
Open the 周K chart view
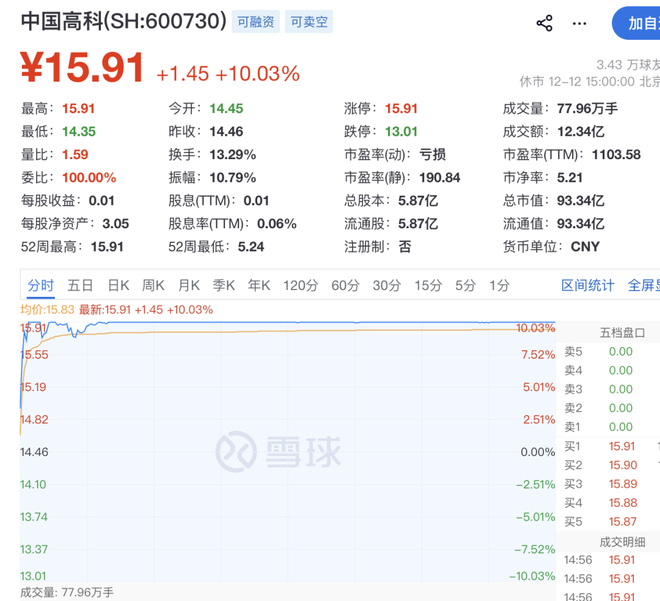coord(153,285)
